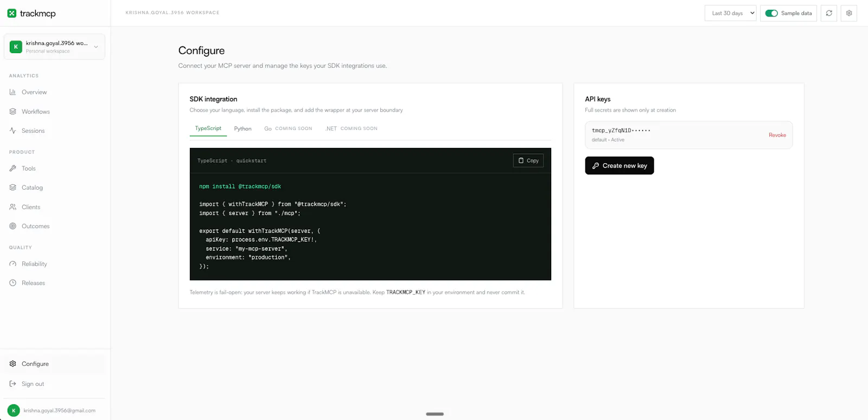
Task: Create a new API key
Action: tap(620, 166)
